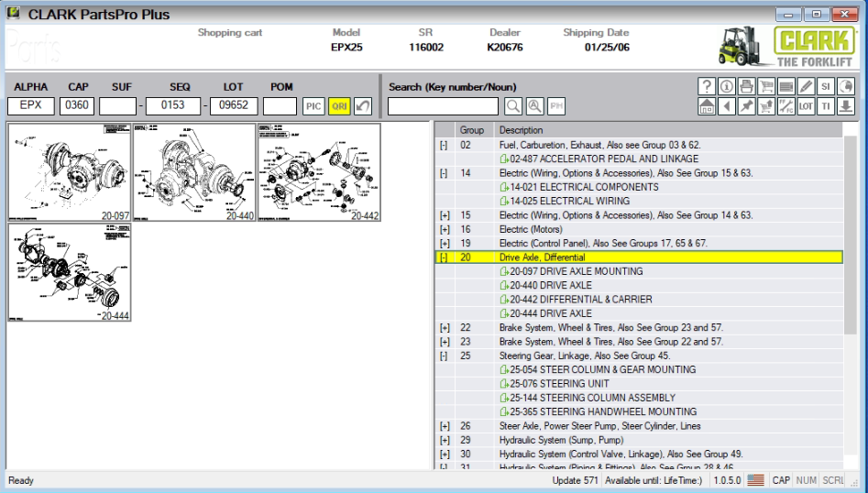This screenshot has width=868, height=493.
Task: Collapse group 20 Drive Axle, Differential
Action: click(x=444, y=257)
